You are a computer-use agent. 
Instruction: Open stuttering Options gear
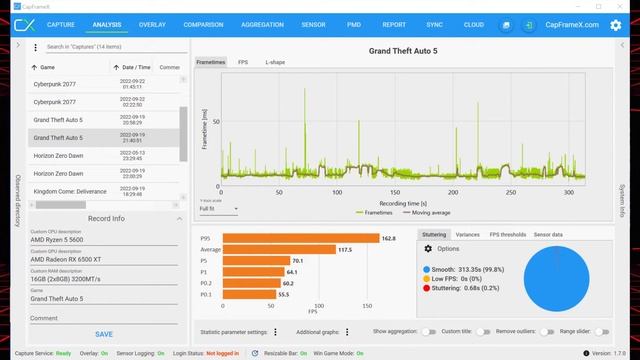point(428,249)
